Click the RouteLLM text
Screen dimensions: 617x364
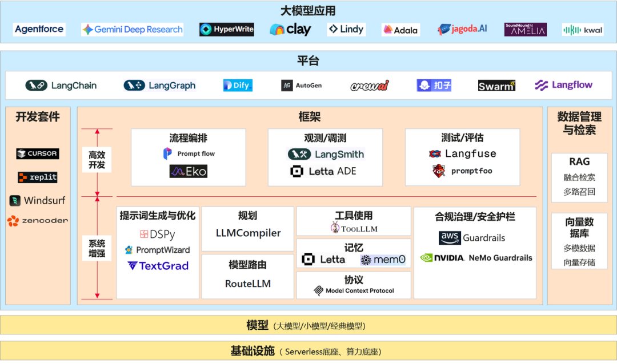pyautogui.click(x=248, y=284)
